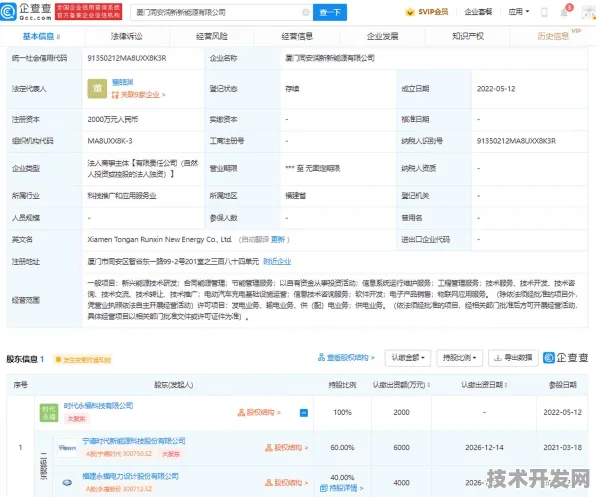Screen dimensions: 596x497
Task: Switch to the 法律诉讼 tab
Action: (127, 36)
